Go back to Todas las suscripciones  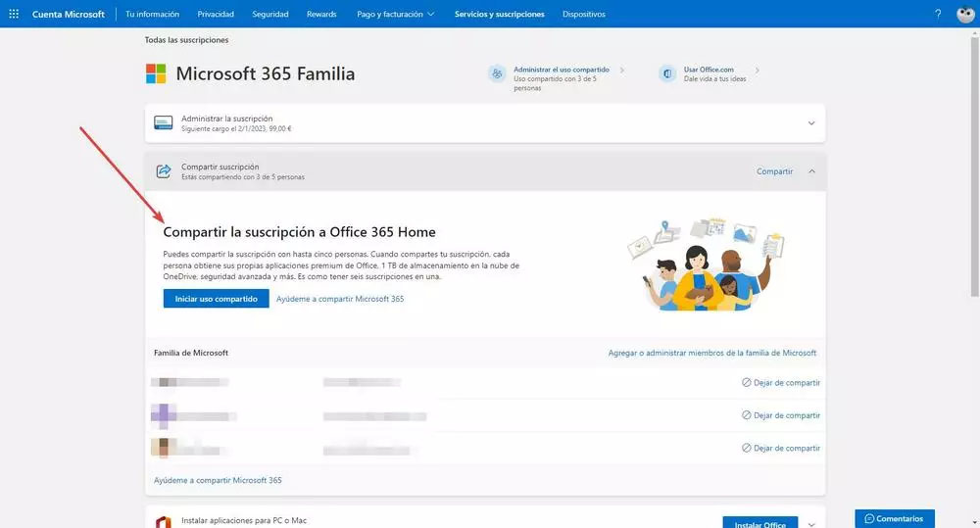pyautogui.click(x=186, y=40)
